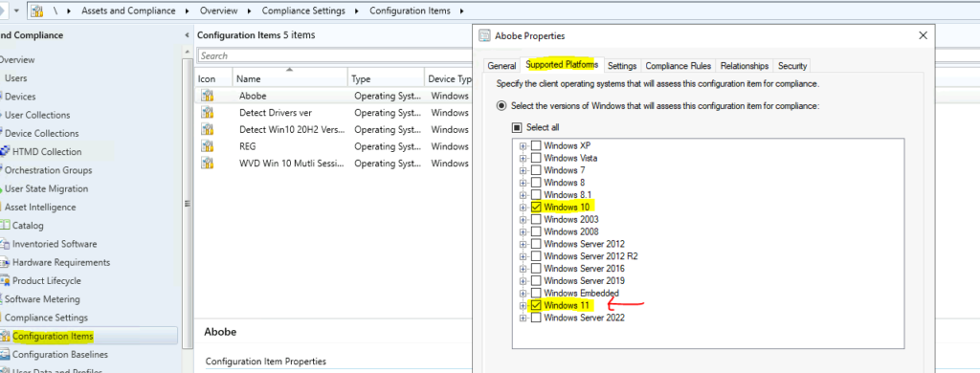The height and width of the screenshot is (373, 980).
Task: Switch to the Settings tab
Action: point(622,66)
